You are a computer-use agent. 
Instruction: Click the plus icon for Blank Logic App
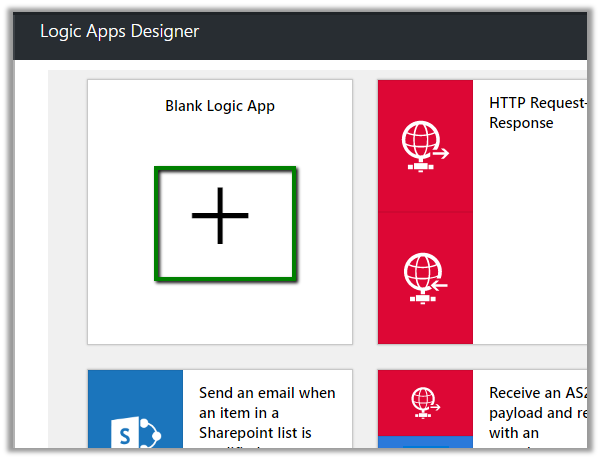(x=220, y=215)
